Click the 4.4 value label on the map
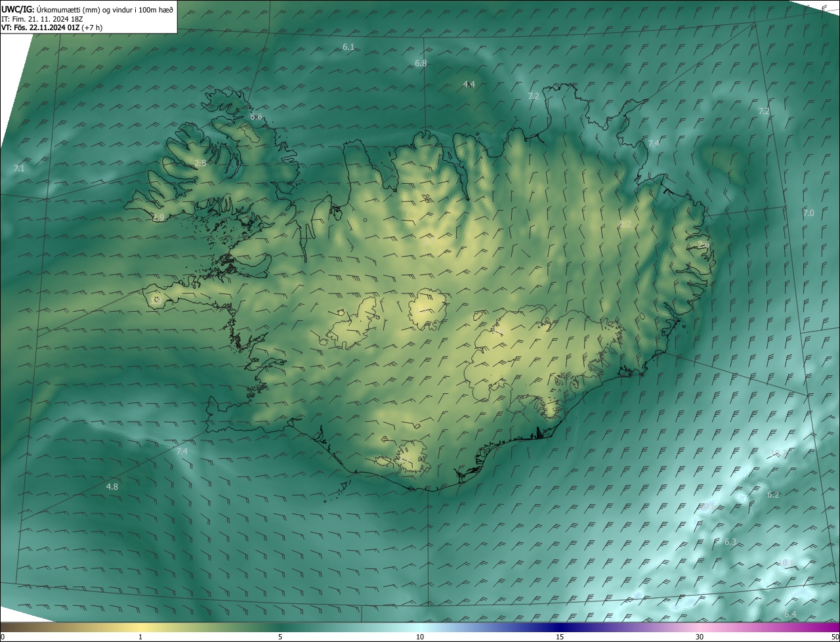 [469, 84]
